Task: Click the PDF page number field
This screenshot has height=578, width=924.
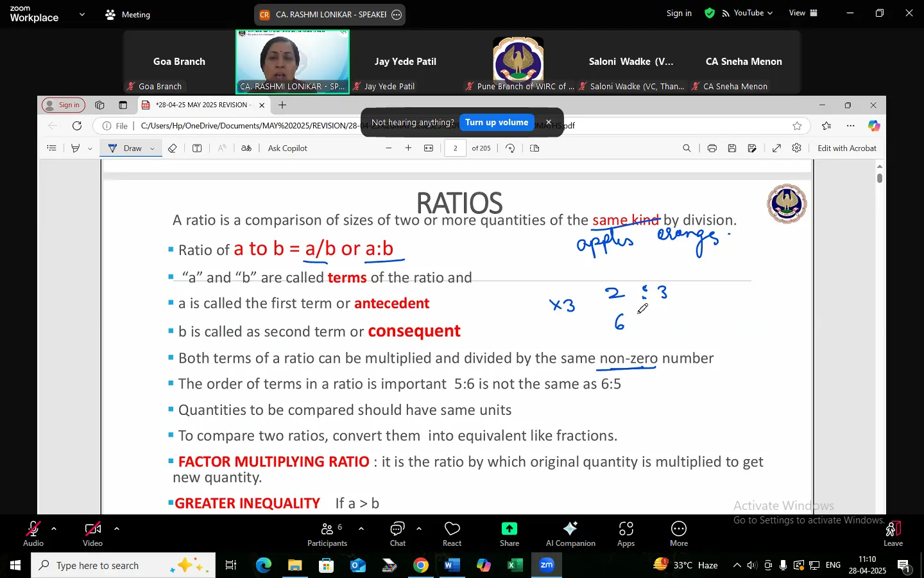Action: [x=455, y=148]
